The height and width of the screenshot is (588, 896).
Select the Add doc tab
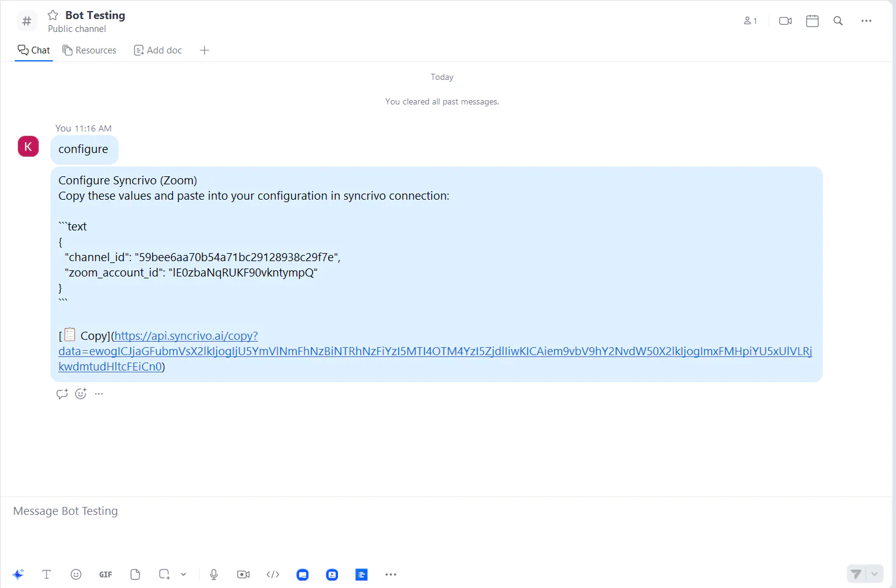(158, 50)
